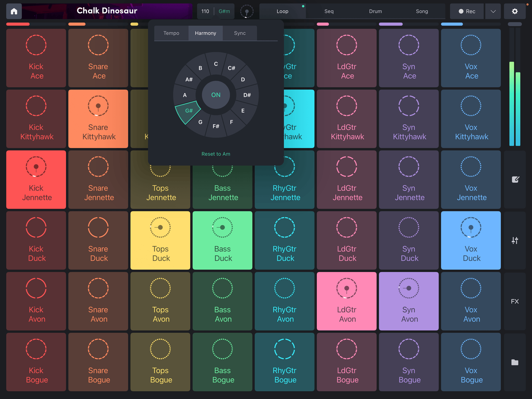Image resolution: width=532 pixels, height=399 pixels.
Task: Switch to the Drum mode tab
Action: point(375,11)
